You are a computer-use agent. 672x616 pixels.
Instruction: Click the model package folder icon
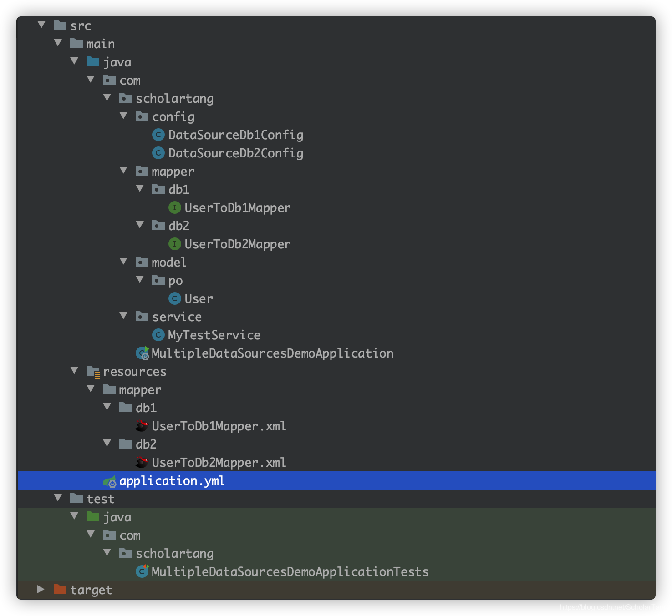142,262
